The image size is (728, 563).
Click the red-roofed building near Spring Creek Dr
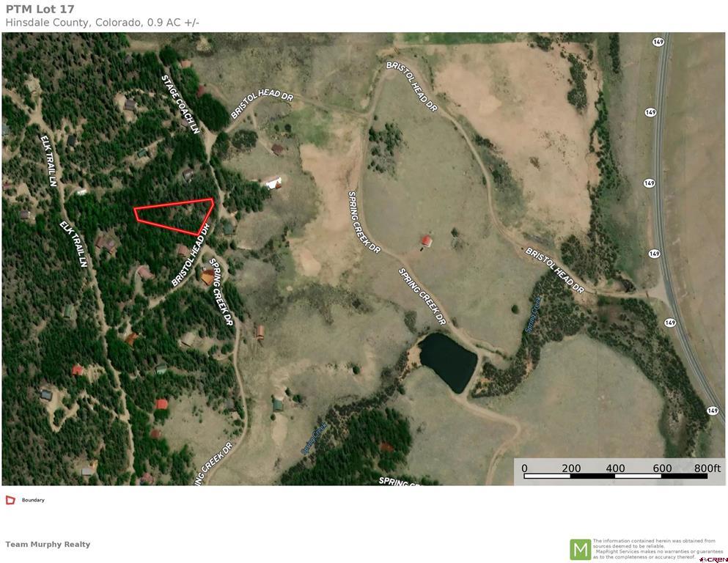[x=426, y=241]
